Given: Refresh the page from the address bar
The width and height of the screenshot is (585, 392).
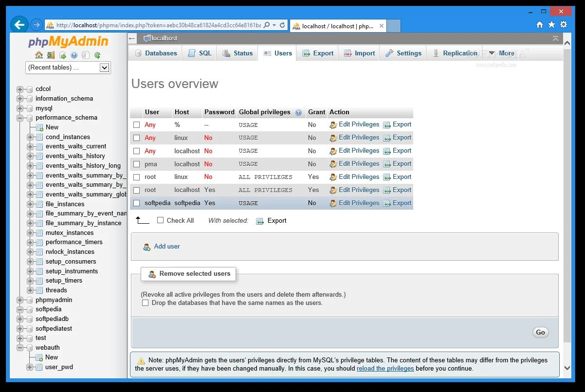Looking at the screenshot, I should 282,25.
